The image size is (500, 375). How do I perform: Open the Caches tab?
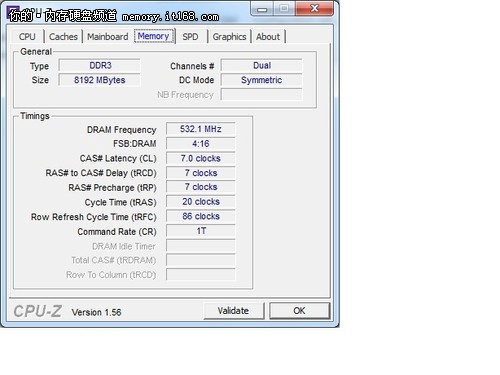pyautogui.click(x=63, y=37)
